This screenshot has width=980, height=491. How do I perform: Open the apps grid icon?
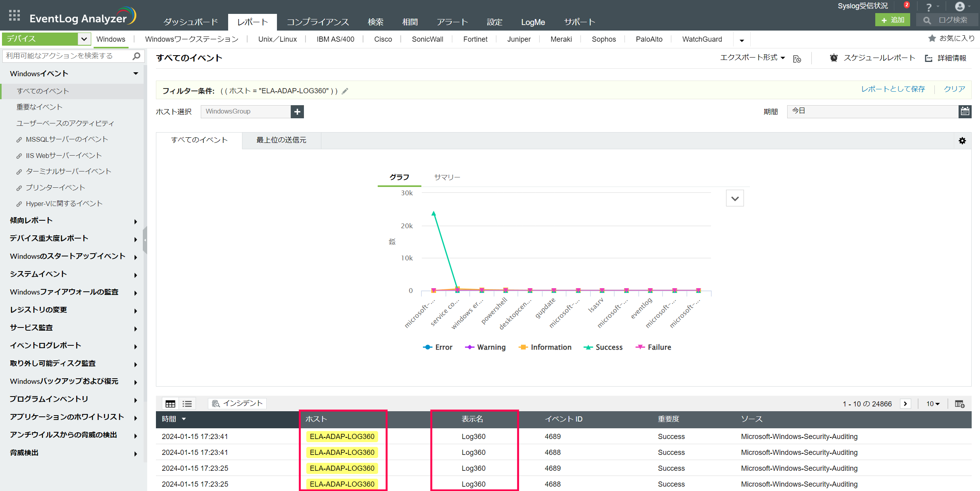14,15
